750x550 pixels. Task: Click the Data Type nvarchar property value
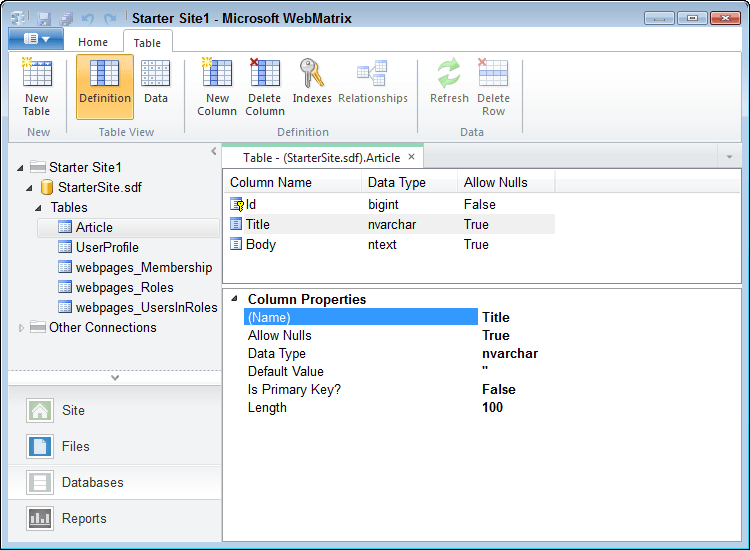coord(510,353)
